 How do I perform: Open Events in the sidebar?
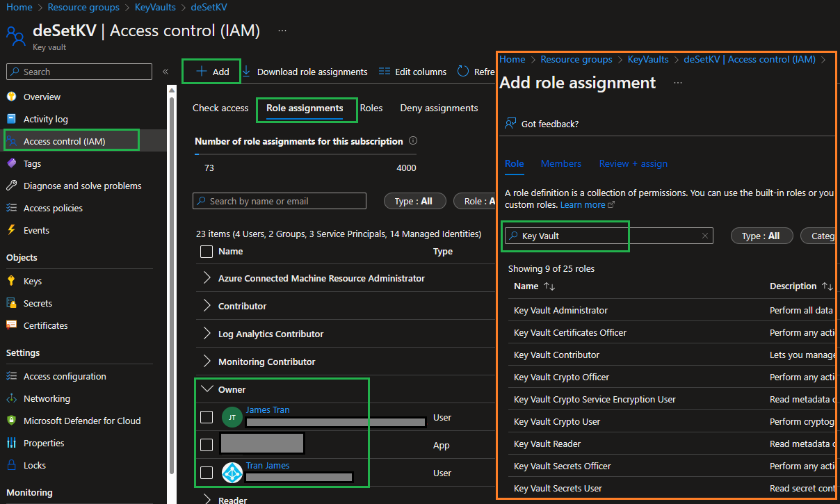(36, 230)
